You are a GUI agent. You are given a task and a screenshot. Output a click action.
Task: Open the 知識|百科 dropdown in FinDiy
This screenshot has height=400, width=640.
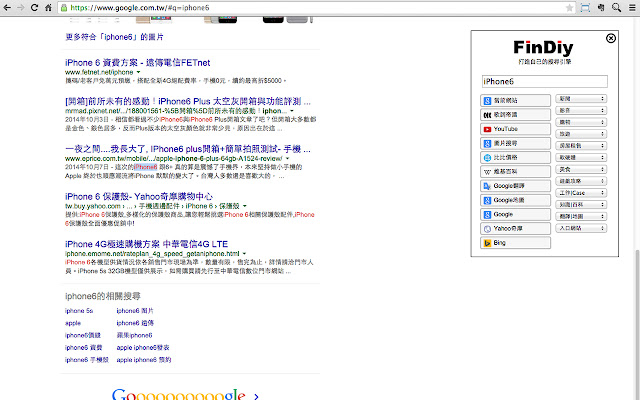(x=581, y=204)
